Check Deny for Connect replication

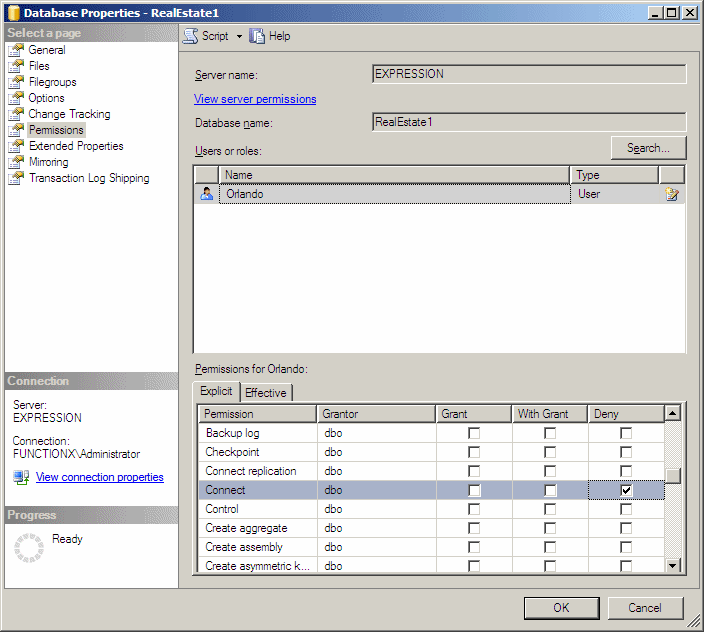[x=626, y=471]
